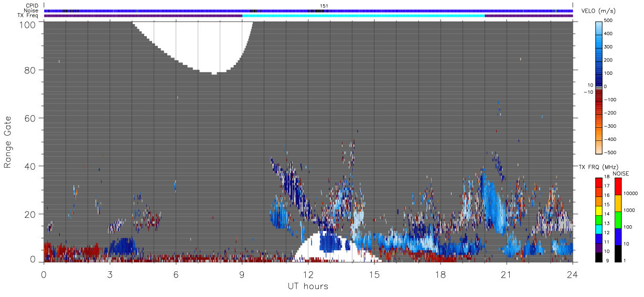
Task: Click the 16 MHz frequency label
Action: (x=606, y=195)
